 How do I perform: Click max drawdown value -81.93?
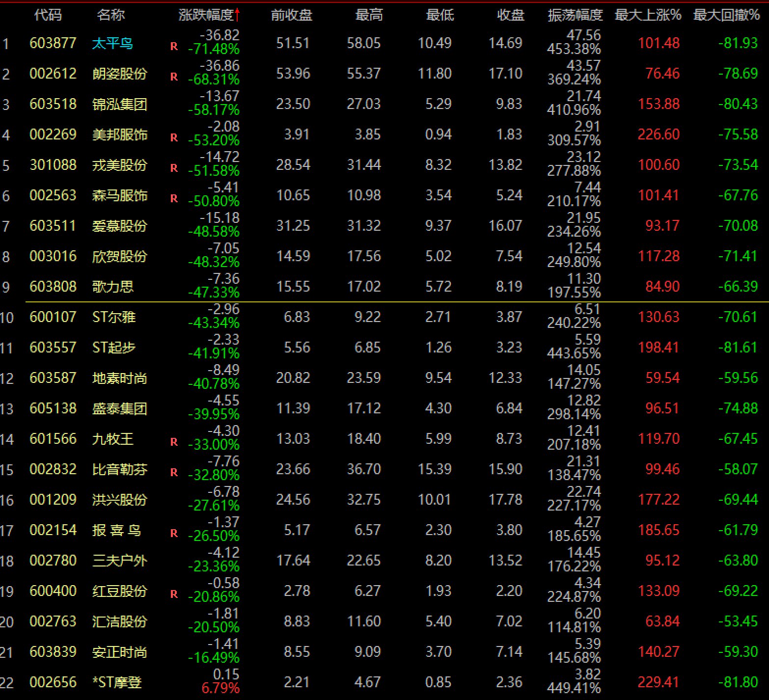[x=738, y=43]
